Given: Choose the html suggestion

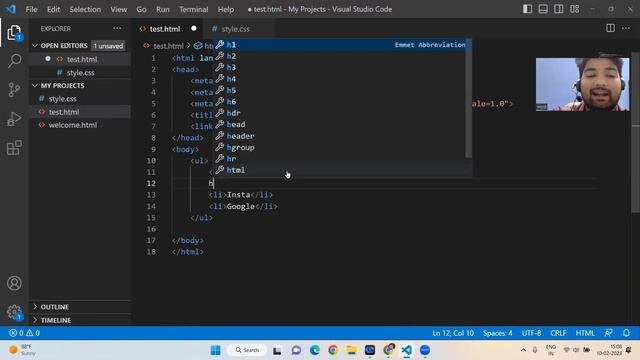Looking at the screenshot, I should [x=341, y=170].
